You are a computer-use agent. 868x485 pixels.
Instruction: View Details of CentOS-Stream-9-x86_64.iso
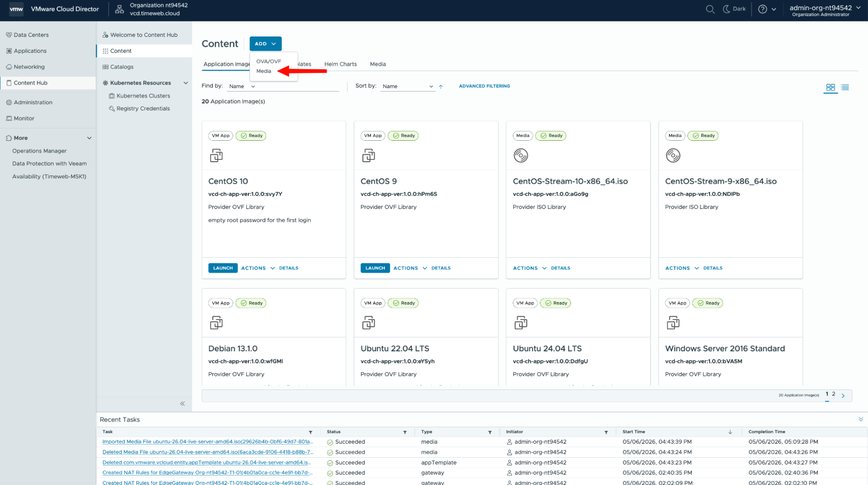click(x=713, y=268)
